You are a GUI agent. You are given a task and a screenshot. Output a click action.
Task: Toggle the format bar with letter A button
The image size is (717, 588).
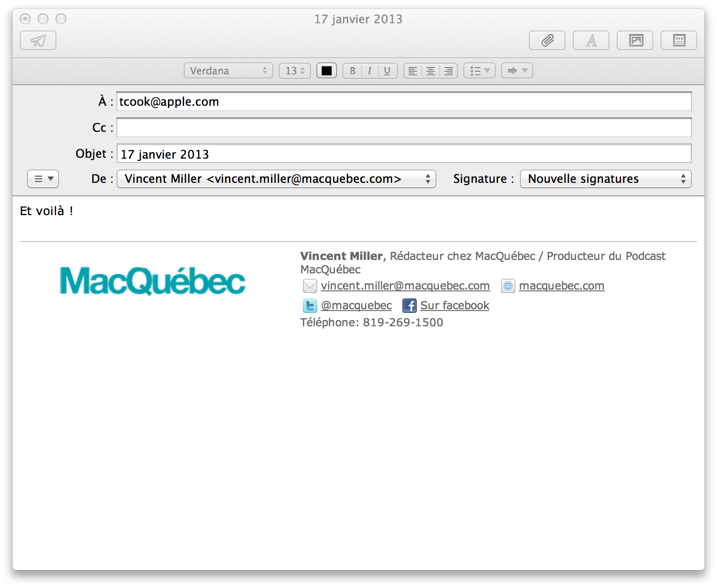[x=591, y=40]
